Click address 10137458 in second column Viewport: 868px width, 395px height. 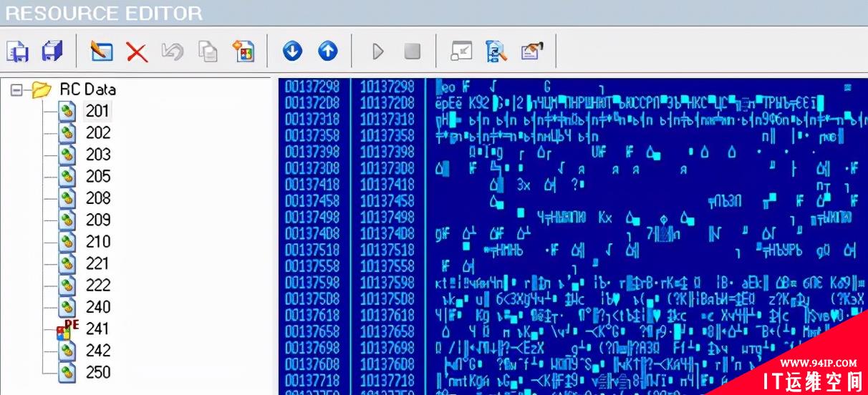point(387,201)
